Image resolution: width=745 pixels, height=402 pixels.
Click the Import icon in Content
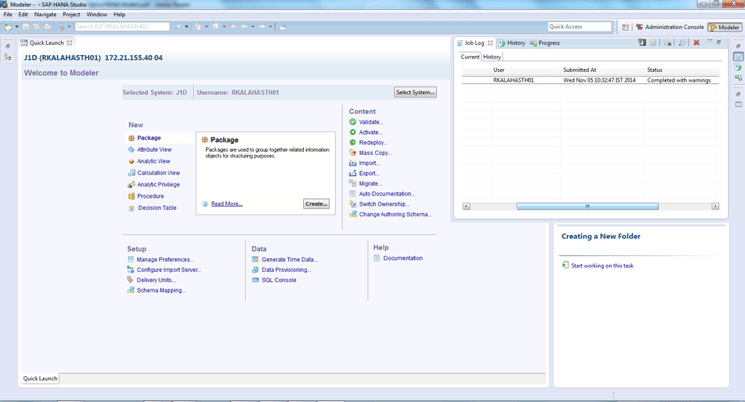(x=353, y=163)
